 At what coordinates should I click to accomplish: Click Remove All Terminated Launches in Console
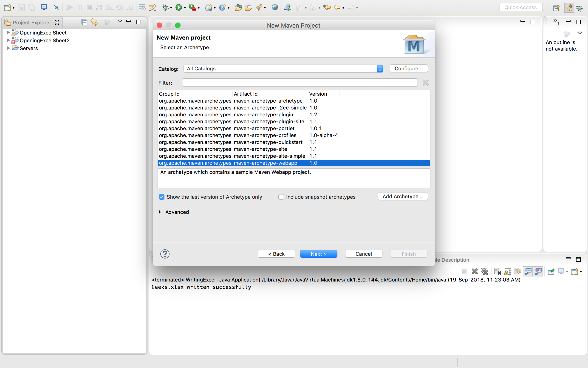485,271
